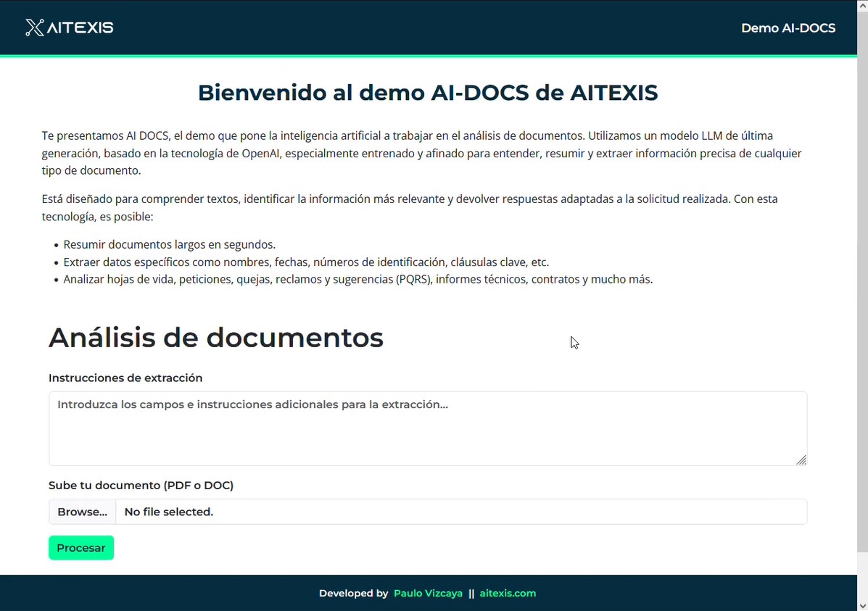Click the AITEXIS logo in the header

[x=69, y=28]
